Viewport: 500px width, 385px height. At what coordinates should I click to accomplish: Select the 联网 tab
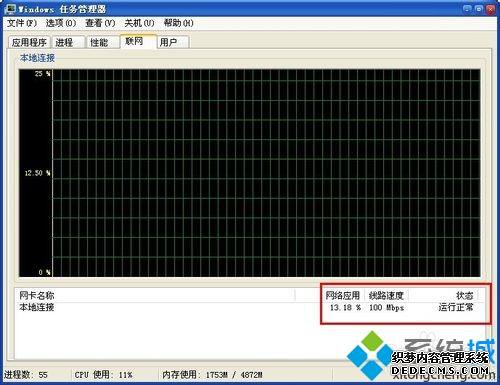[138, 41]
